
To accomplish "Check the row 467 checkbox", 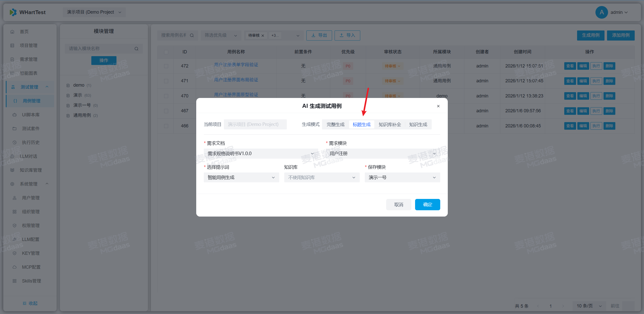I will [166, 111].
